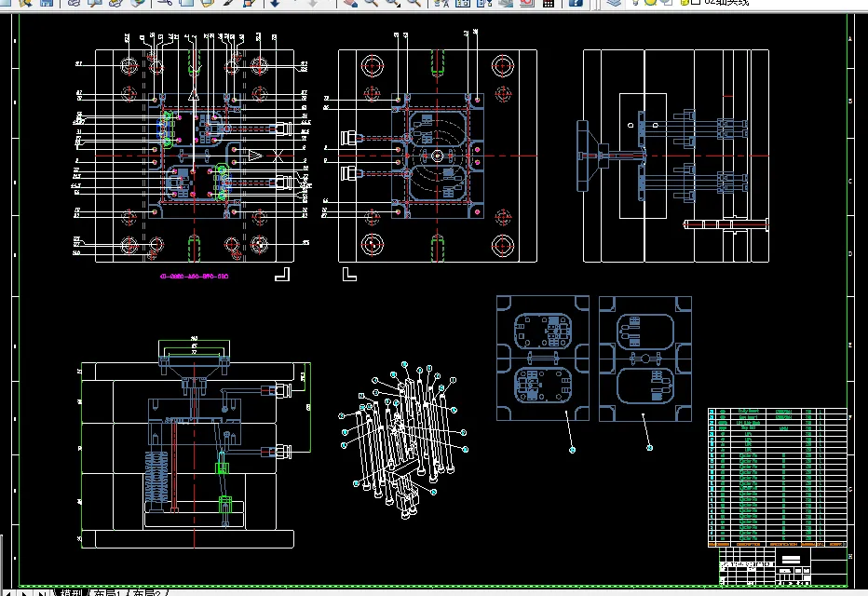Open the Plot Preview tool
The width and height of the screenshot is (868, 596).
point(95,3)
